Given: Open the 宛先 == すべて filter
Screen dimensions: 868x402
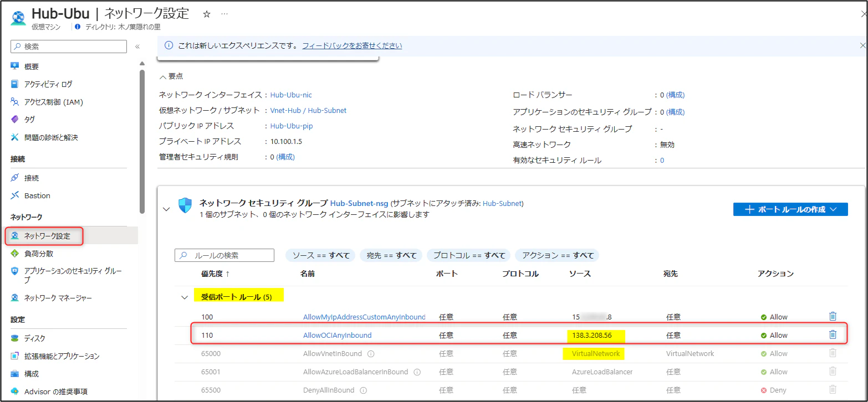Looking at the screenshot, I should [x=391, y=255].
